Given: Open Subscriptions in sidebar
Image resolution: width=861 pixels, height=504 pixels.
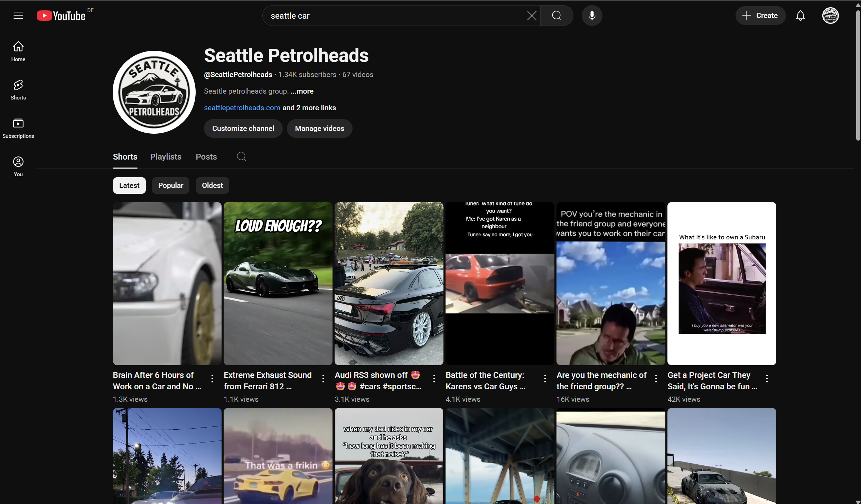Looking at the screenshot, I should (x=18, y=128).
